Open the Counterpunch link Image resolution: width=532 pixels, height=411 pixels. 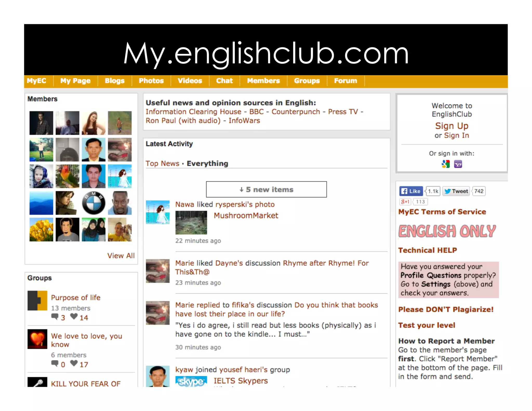(296, 112)
